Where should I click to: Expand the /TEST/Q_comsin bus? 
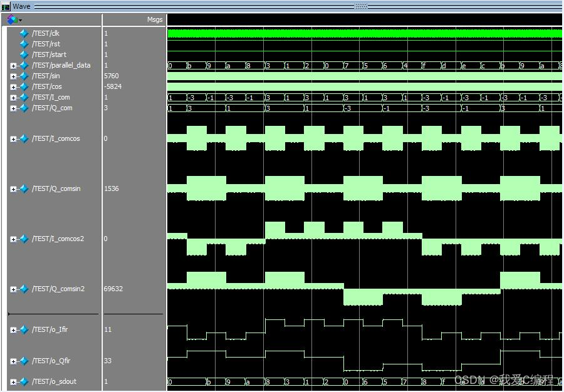13,189
